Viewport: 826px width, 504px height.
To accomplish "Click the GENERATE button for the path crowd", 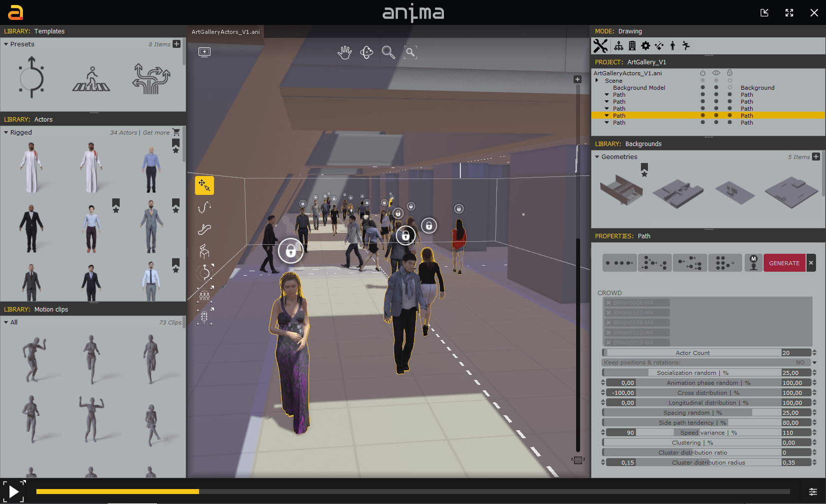I will point(784,263).
